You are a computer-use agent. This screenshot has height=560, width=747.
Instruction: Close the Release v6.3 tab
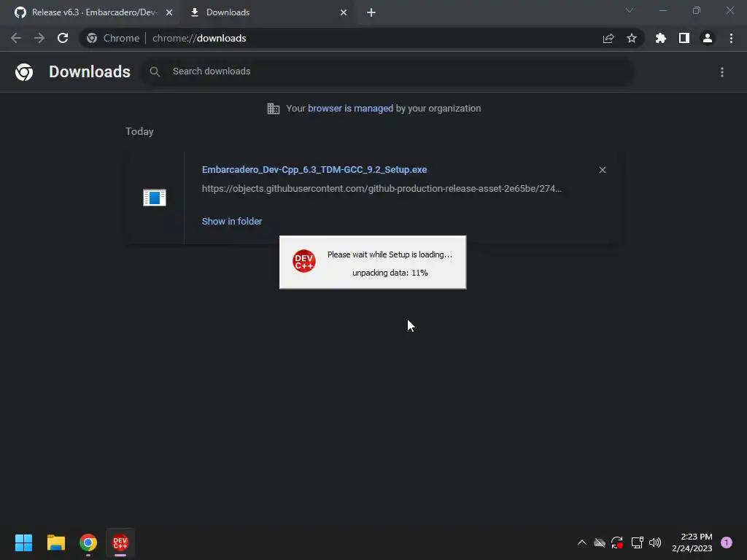coord(169,12)
